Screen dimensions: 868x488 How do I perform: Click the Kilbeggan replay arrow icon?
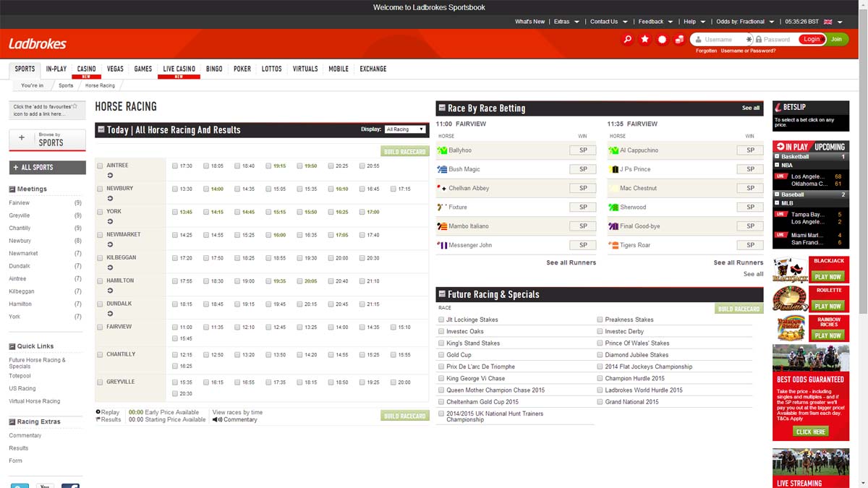[110, 268]
